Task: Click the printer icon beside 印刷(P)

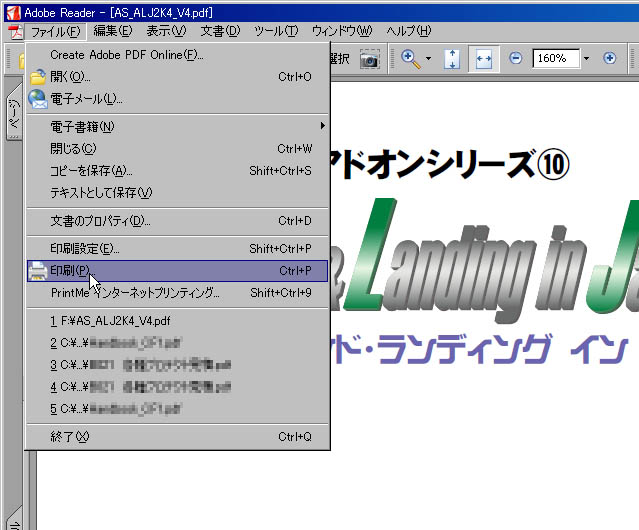Action: click(38, 270)
